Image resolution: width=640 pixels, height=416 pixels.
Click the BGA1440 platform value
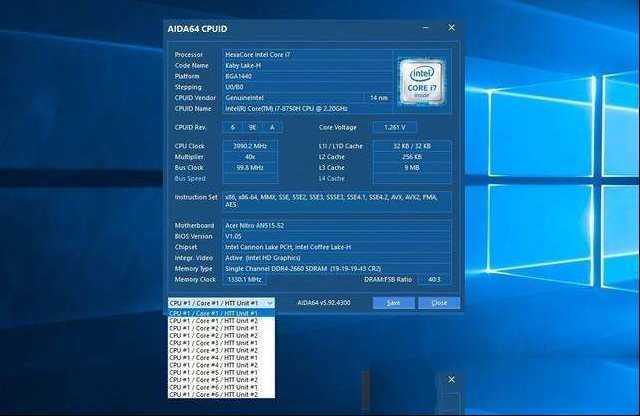tap(307, 76)
